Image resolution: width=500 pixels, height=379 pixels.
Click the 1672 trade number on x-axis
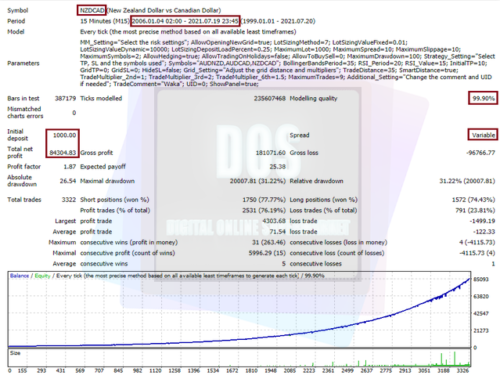tap(232, 370)
